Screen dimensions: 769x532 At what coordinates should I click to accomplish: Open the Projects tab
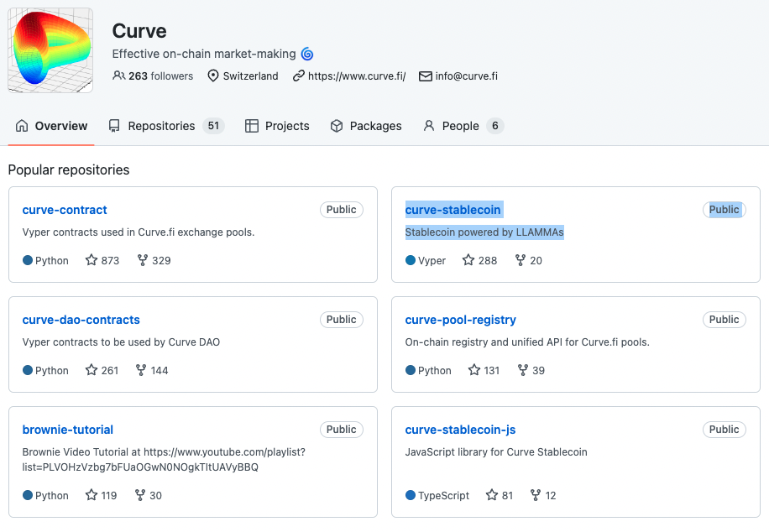[277, 126]
